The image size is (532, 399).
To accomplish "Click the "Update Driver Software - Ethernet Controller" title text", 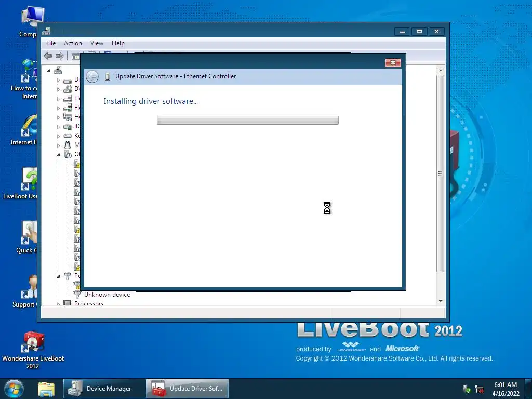I will (x=176, y=76).
